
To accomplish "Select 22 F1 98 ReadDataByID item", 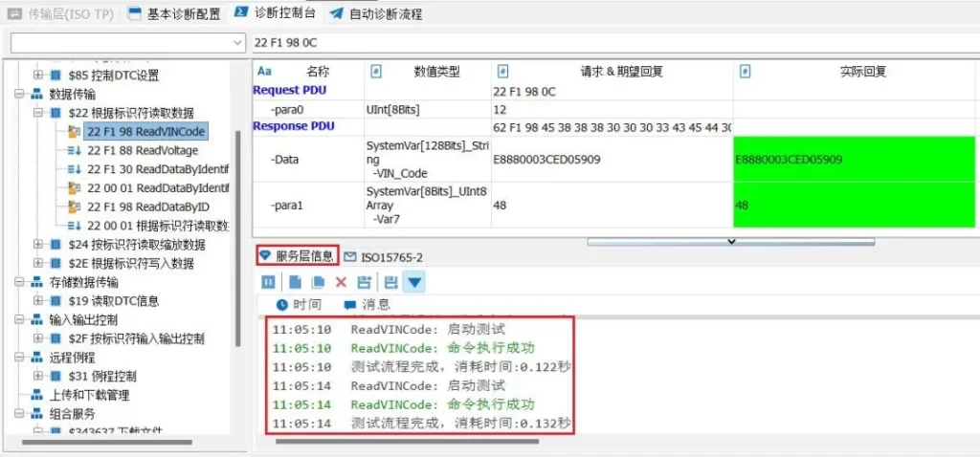I will 147,207.
